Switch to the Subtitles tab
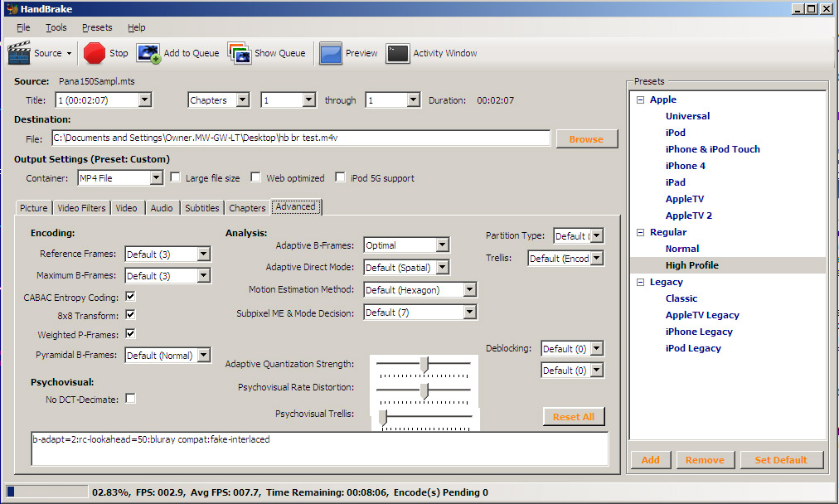The image size is (839, 504). [202, 208]
